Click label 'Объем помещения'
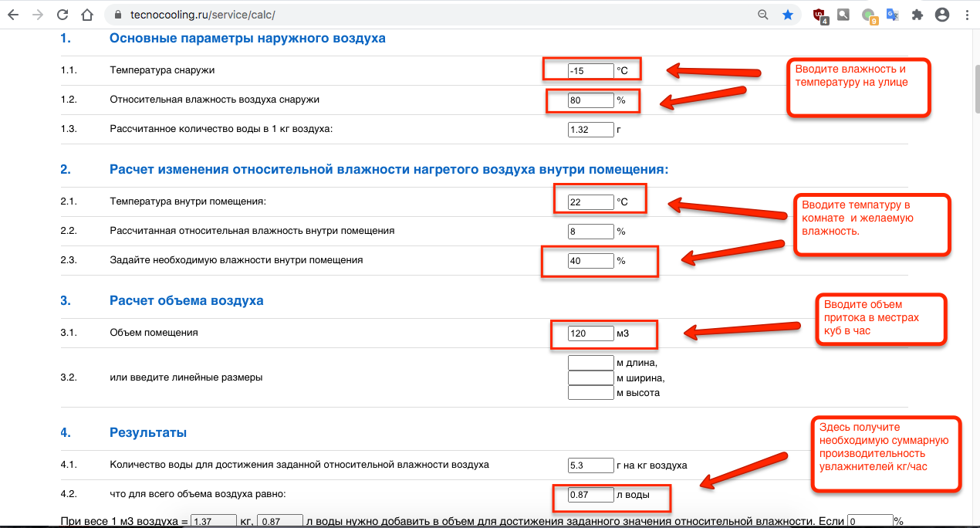The width and height of the screenshot is (980, 528). 154,333
